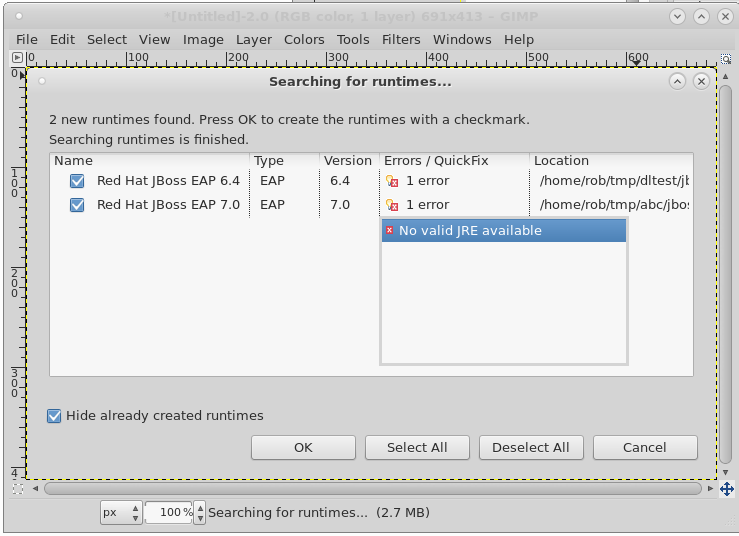Viewport: 739px width, 536px height.
Task: Toggle Hide already created runtimes checkbox
Action: click(55, 416)
